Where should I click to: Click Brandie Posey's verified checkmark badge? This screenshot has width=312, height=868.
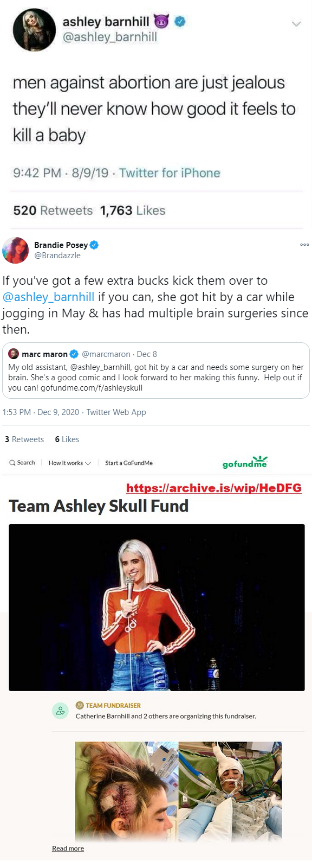pyautogui.click(x=94, y=245)
